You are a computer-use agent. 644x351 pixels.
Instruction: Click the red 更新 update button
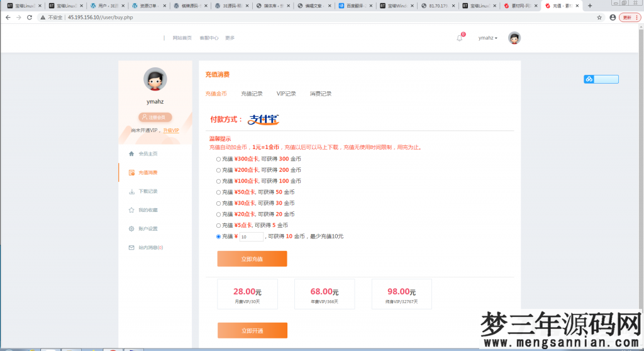pyautogui.click(x=630, y=17)
